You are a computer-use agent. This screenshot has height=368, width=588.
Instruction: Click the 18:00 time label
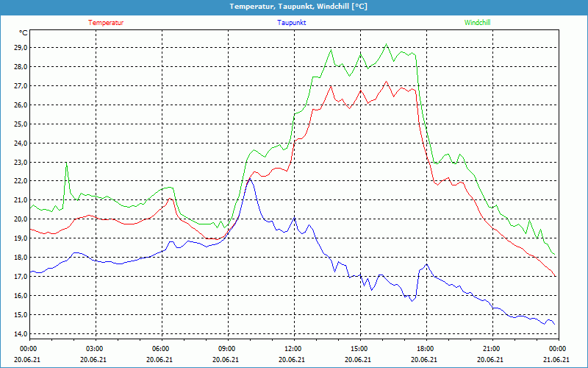[x=426, y=349]
